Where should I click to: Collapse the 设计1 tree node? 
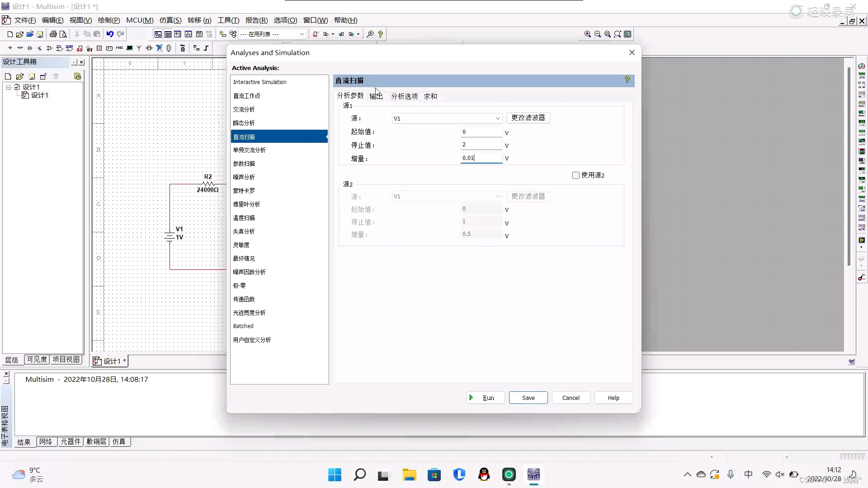pyautogui.click(x=8, y=87)
